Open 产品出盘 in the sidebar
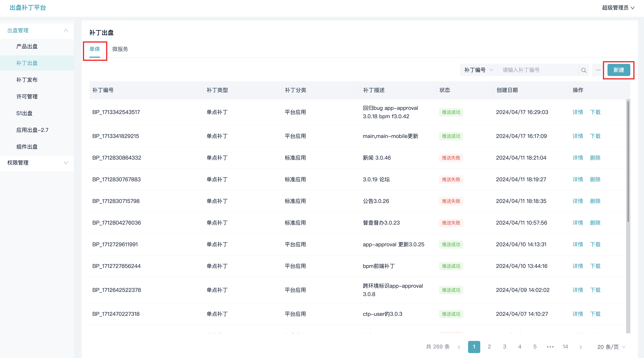This screenshot has height=358, width=644. click(x=37, y=47)
